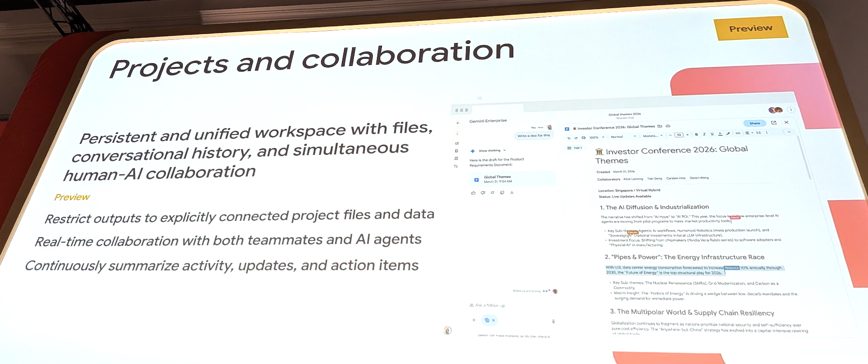
Task: Open the text alignment dropdown
Action: click(x=748, y=133)
